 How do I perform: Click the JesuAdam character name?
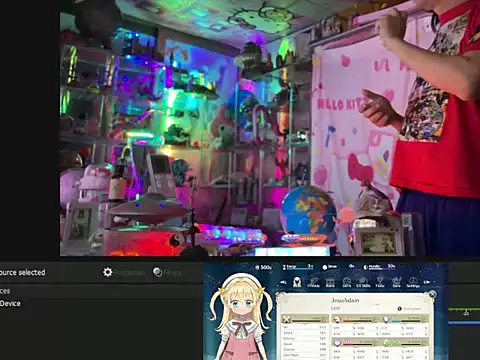point(345,300)
